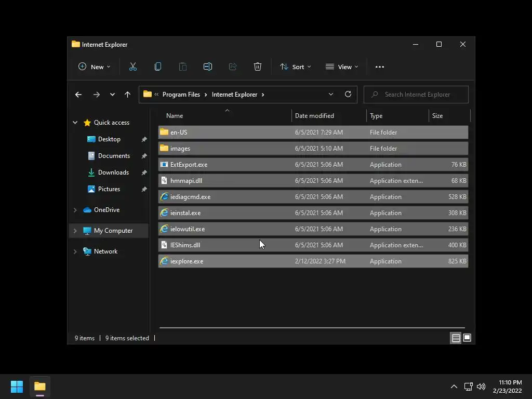Open the volume speaker tray icon
The width and height of the screenshot is (532, 399).
click(x=481, y=387)
